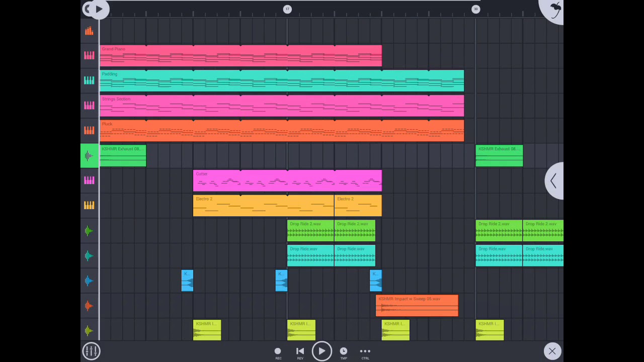This screenshot has width=644, height=362.
Task: Select the Padding track keyboard icon
Action: click(89, 80)
